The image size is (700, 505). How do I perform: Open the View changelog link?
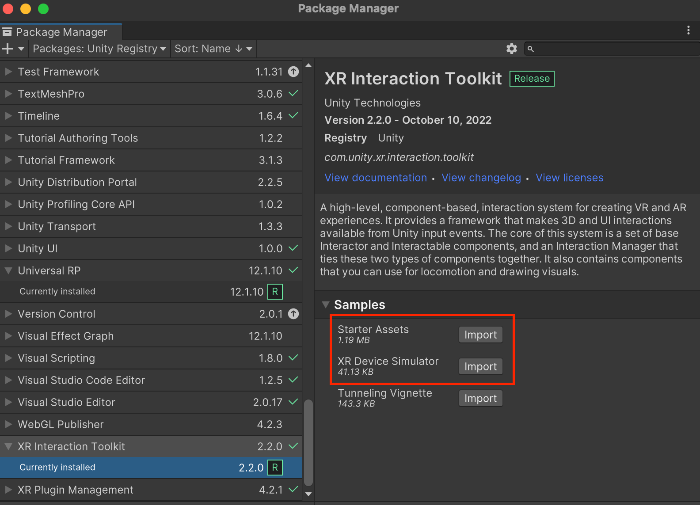(481, 178)
